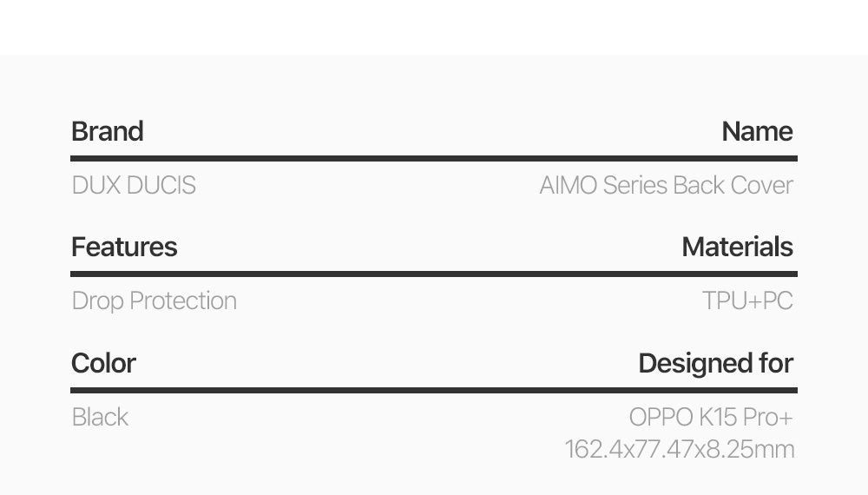The width and height of the screenshot is (868, 495).
Task: Click the Materials heading
Action: (737, 247)
